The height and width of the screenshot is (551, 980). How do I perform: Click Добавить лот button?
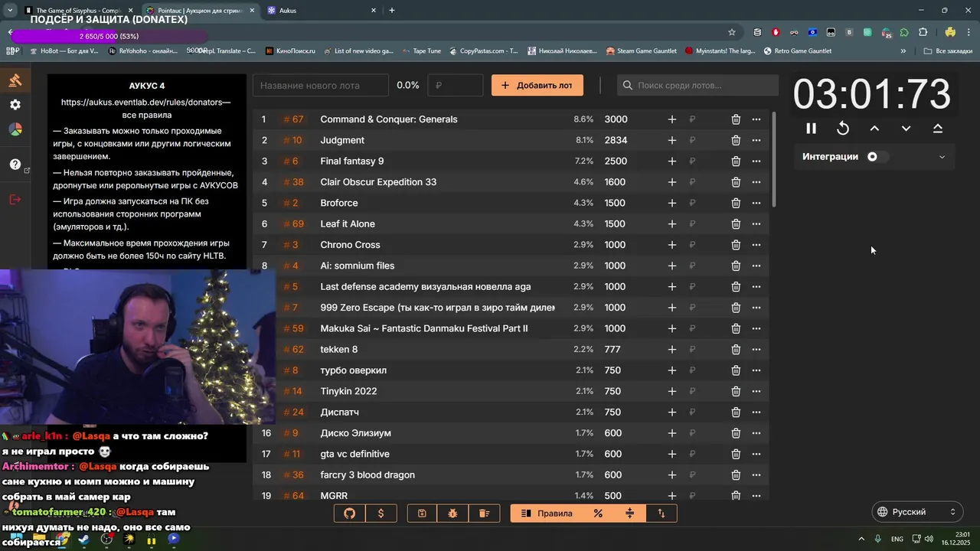[x=537, y=85]
